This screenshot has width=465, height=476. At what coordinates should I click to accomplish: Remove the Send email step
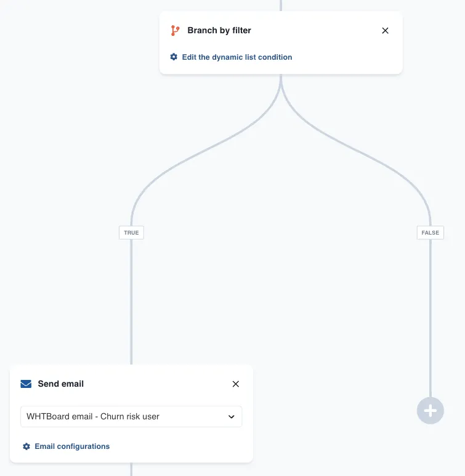pos(235,384)
